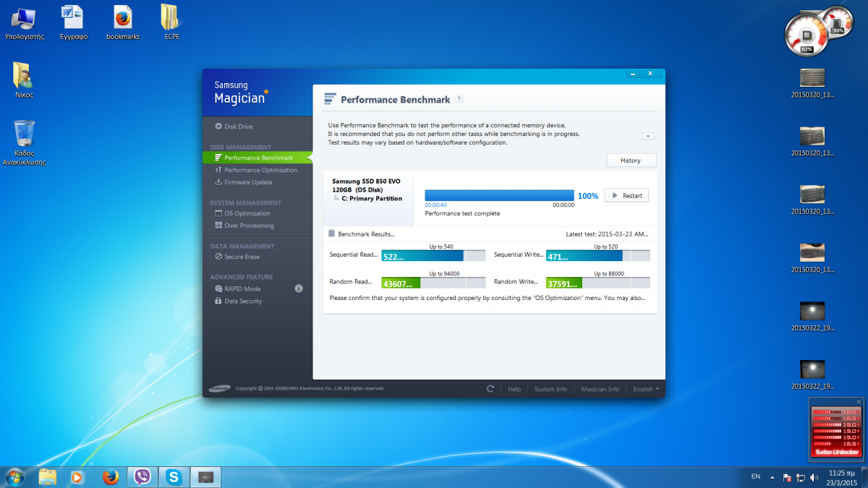Open the English language dropdown

pos(646,389)
